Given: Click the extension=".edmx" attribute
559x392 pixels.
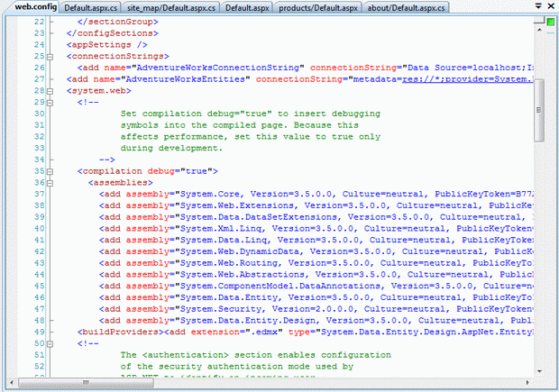Looking at the screenshot, I should pyautogui.click(x=236, y=332).
